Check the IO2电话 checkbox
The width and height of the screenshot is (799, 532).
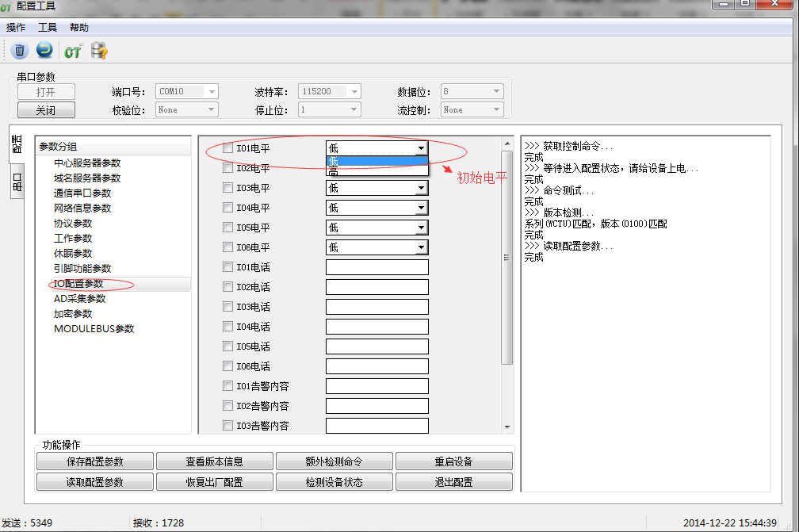click(x=227, y=287)
